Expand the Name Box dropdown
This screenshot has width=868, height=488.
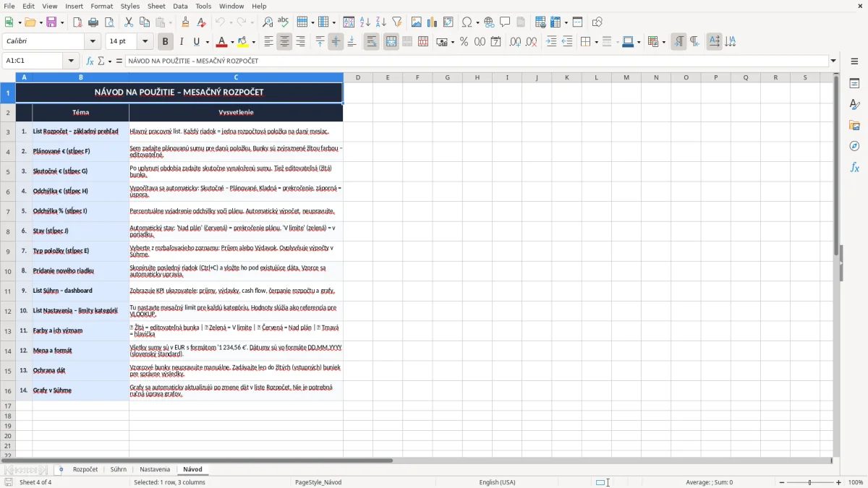click(x=71, y=61)
